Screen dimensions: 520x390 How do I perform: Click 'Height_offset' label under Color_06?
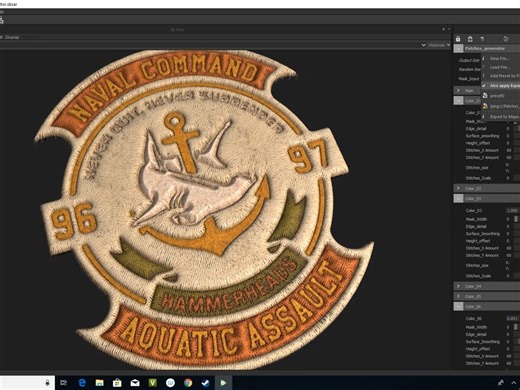[478, 349]
